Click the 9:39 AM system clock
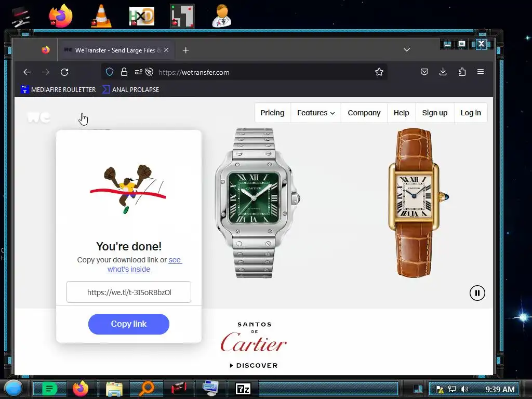The height and width of the screenshot is (399, 532). [500, 389]
